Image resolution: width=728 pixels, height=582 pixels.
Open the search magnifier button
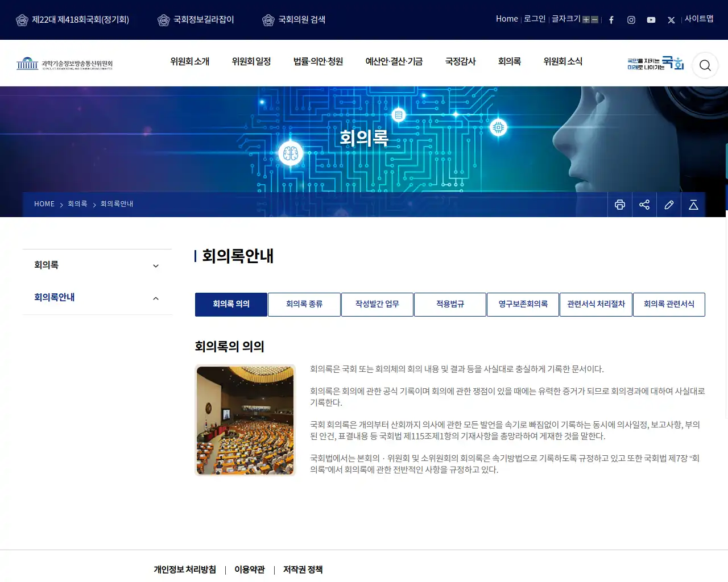[x=705, y=65]
